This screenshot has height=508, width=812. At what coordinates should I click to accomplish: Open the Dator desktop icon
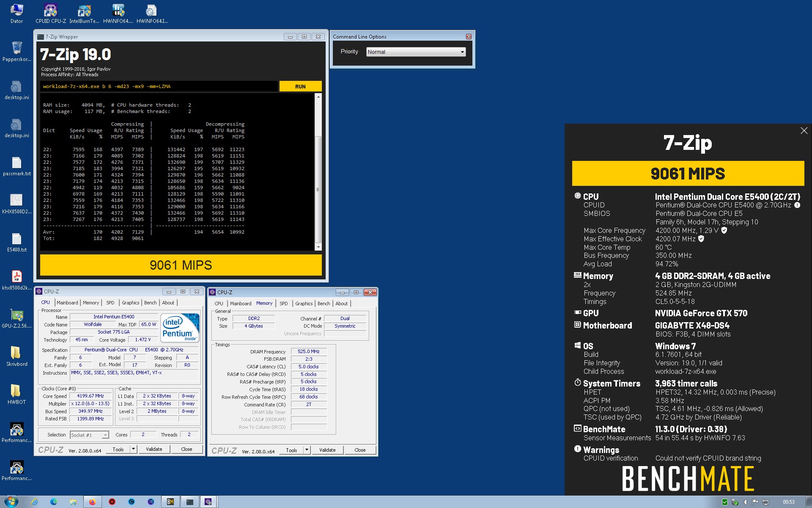(16, 13)
